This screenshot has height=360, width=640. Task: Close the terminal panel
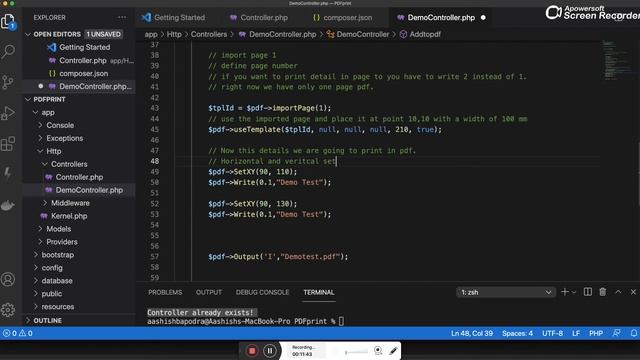pyautogui.click(x=633, y=292)
